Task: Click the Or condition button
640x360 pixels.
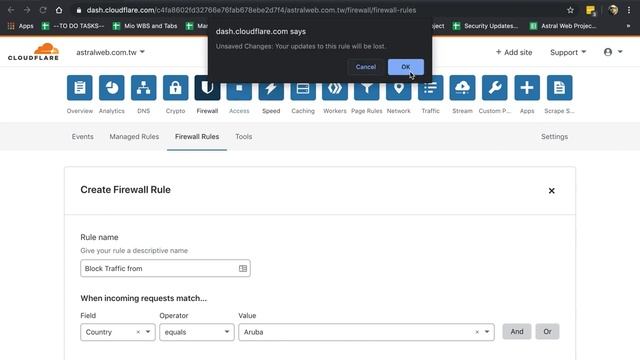Action: (547, 331)
